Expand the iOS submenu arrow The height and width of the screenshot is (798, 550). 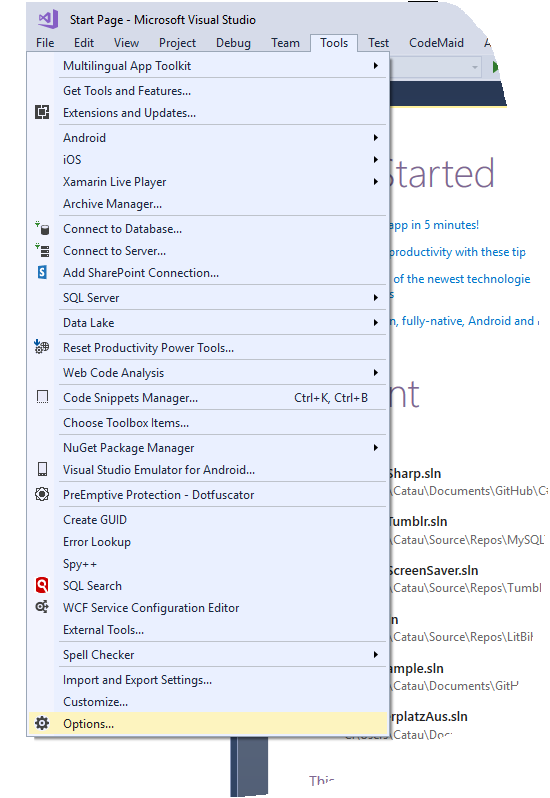point(375,159)
